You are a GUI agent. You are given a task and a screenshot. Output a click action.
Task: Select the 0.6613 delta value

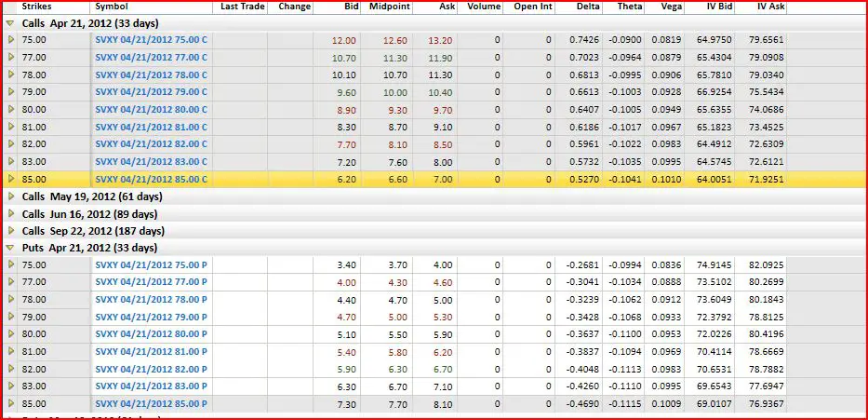tap(584, 92)
